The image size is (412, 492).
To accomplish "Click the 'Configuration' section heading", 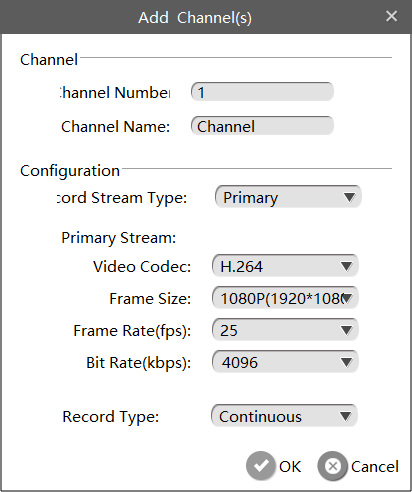I will (x=70, y=171).
